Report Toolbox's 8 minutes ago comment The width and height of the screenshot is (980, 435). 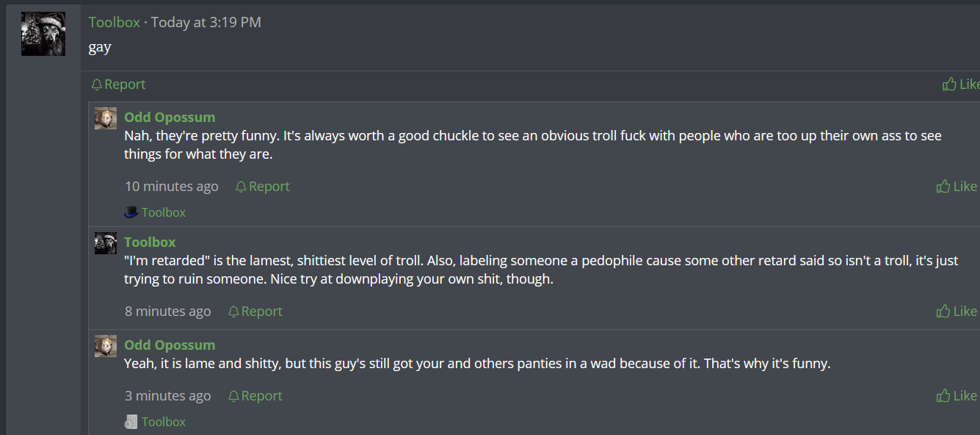point(255,312)
